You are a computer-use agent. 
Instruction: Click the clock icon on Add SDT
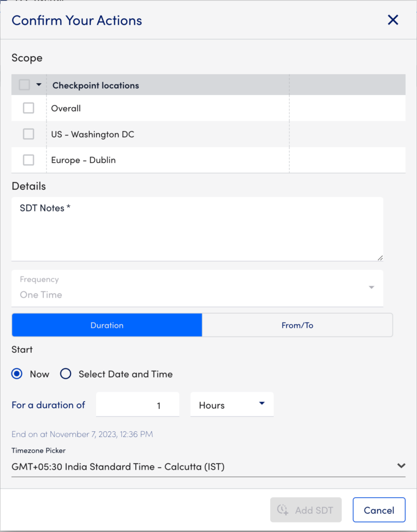point(283,510)
